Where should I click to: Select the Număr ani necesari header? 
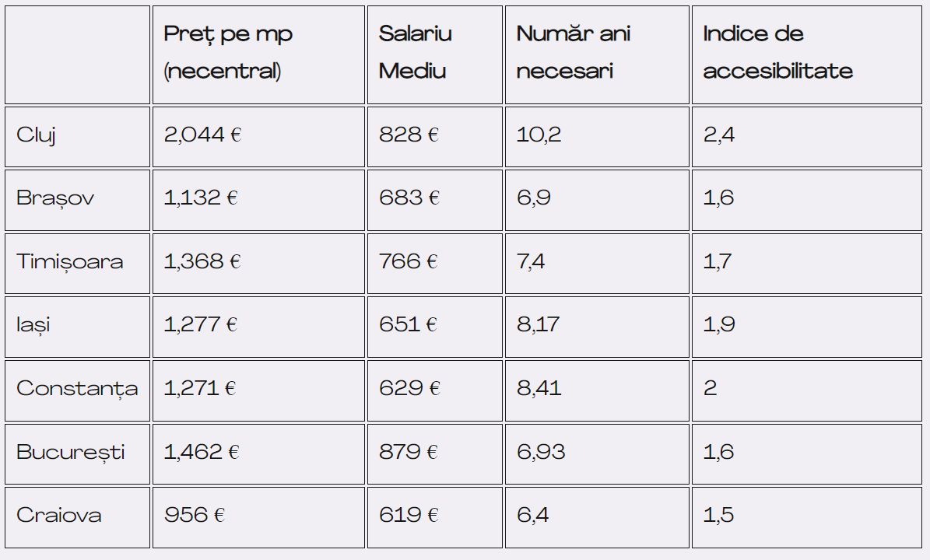coord(597,55)
